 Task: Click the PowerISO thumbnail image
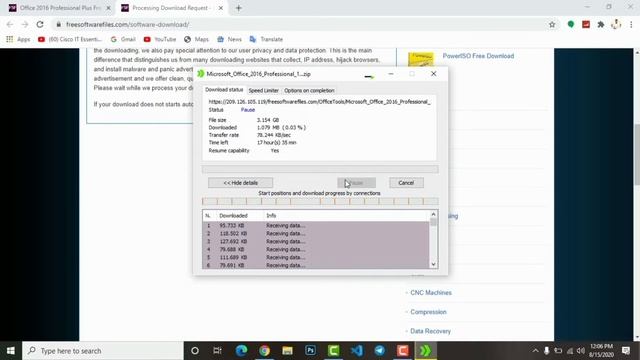421,59
